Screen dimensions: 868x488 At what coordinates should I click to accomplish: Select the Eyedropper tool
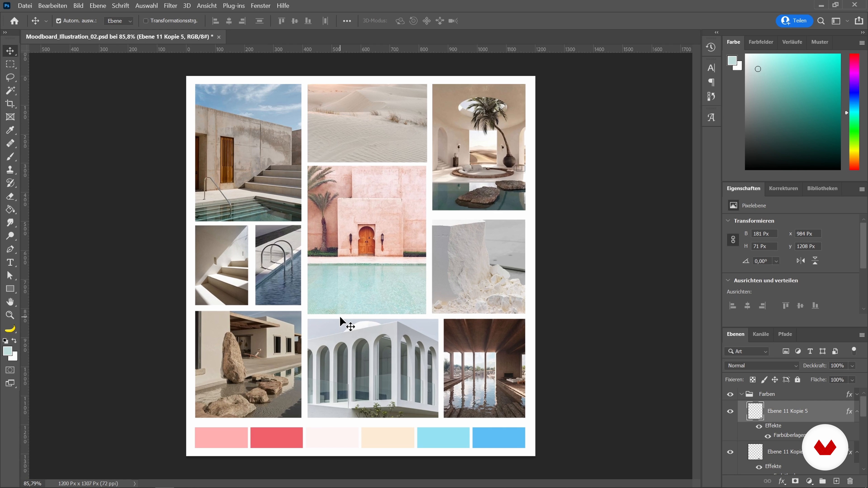click(x=10, y=130)
